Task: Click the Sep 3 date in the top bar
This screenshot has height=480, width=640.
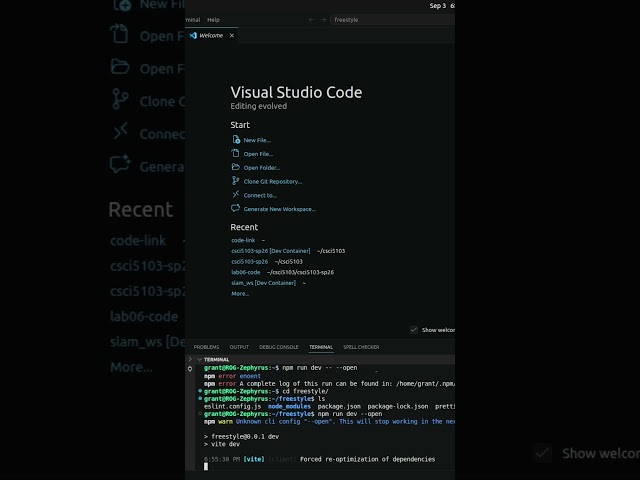Action: click(438, 6)
